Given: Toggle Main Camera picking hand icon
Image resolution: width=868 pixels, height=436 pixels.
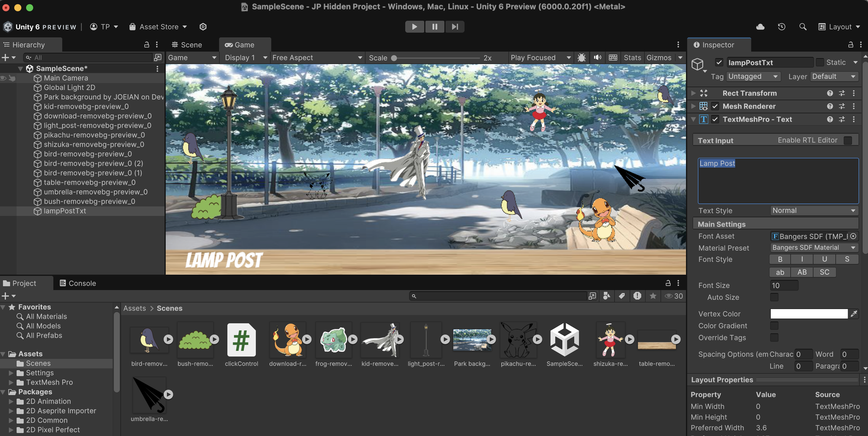Looking at the screenshot, I should (x=12, y=78).
